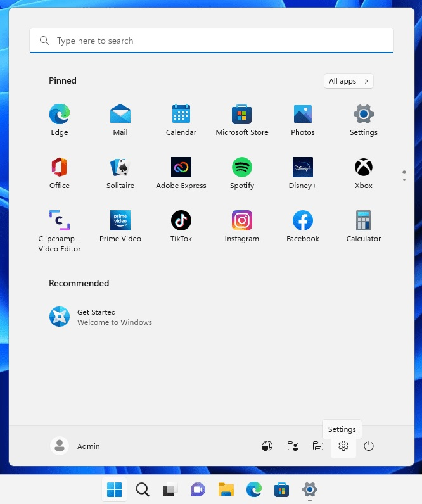Open Edge from the taskbar
Screen dimensions: 422x504
click(x=254, y=489)
